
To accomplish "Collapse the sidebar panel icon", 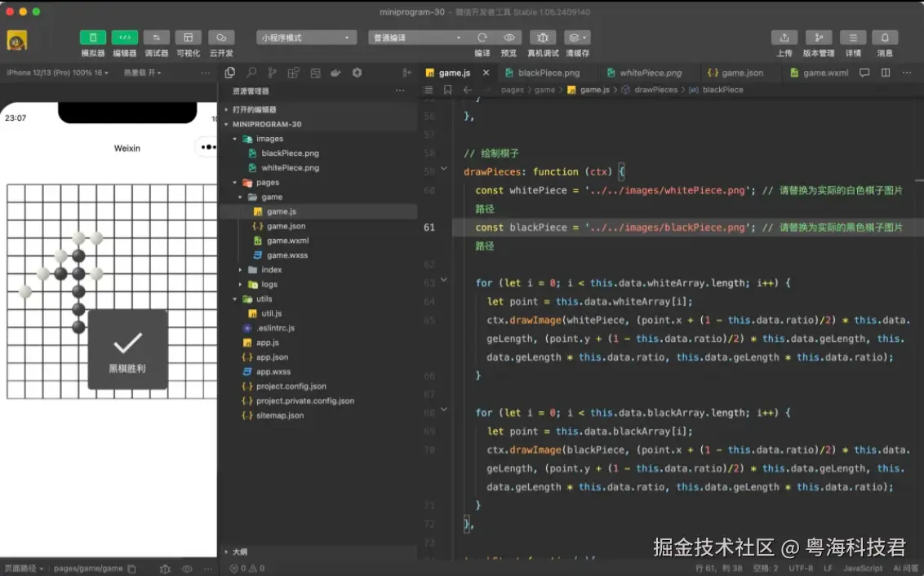I will 406,73.
